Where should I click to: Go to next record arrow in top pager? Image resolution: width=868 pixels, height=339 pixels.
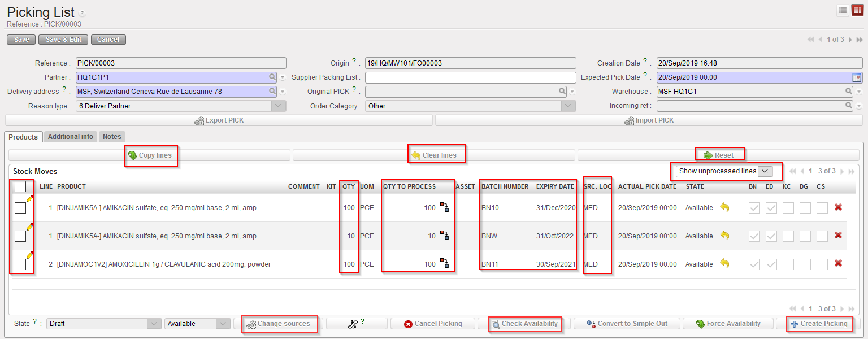[x=851, y=40]
